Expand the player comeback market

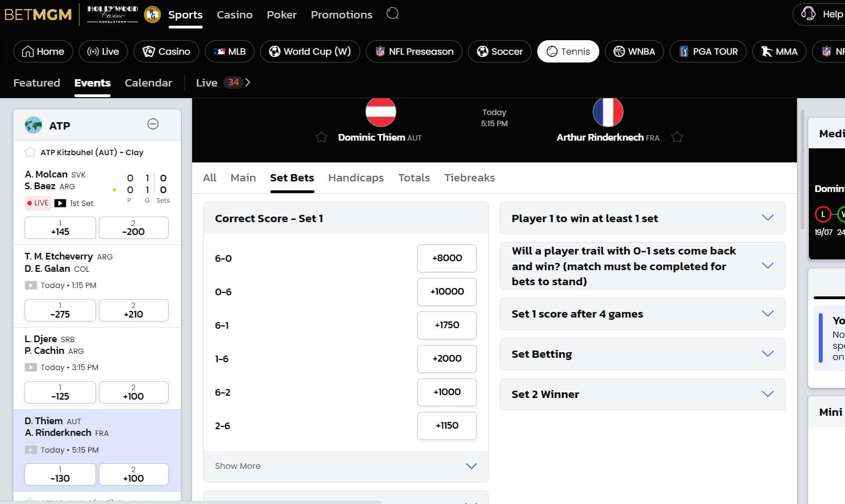point(642,266)
